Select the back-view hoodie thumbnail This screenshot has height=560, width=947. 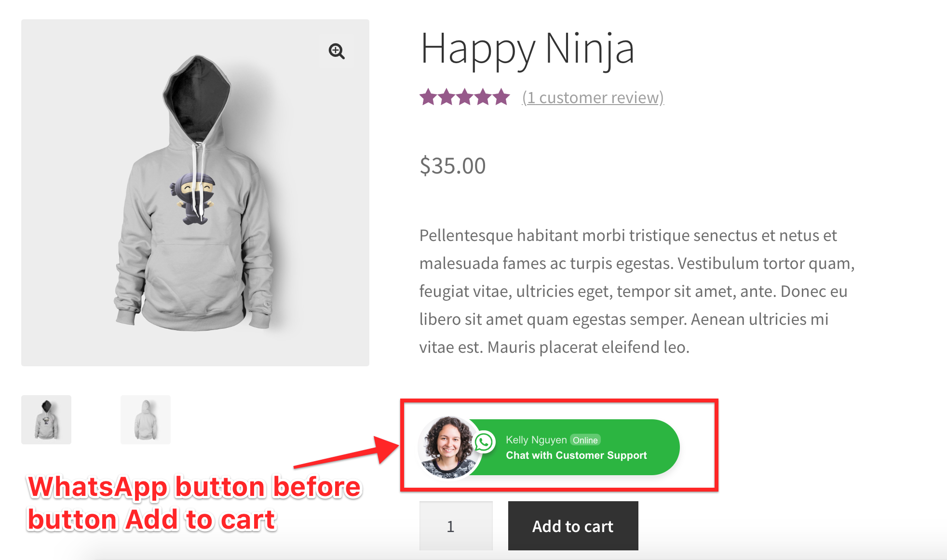(145, 420)
